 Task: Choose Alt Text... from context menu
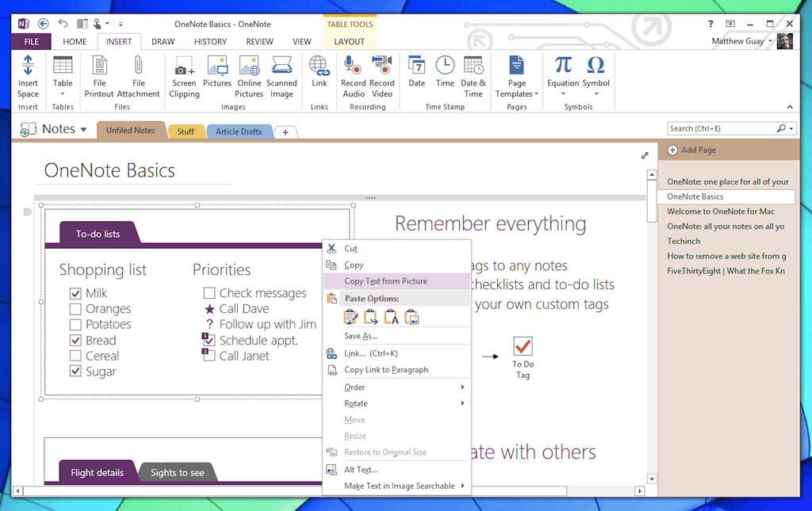pyautogui.click(x=396, y=470)
